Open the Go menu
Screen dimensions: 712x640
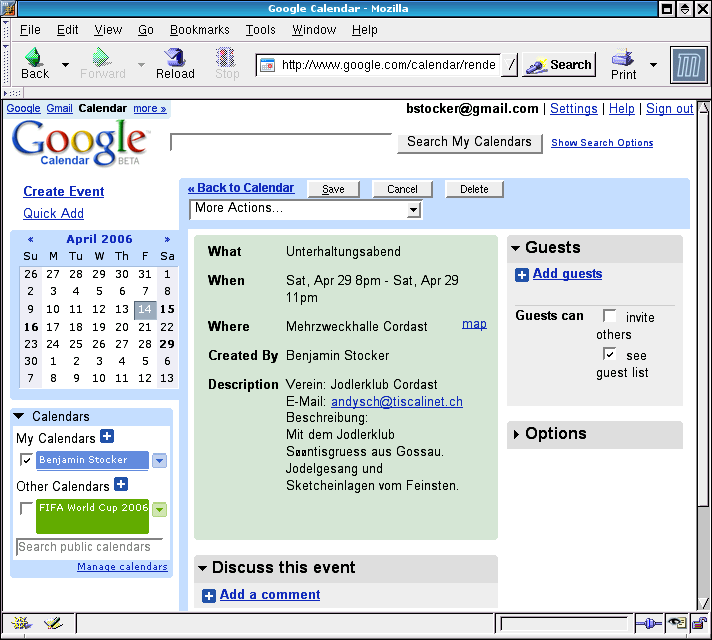pyautogui.click(x=146, y=30)
